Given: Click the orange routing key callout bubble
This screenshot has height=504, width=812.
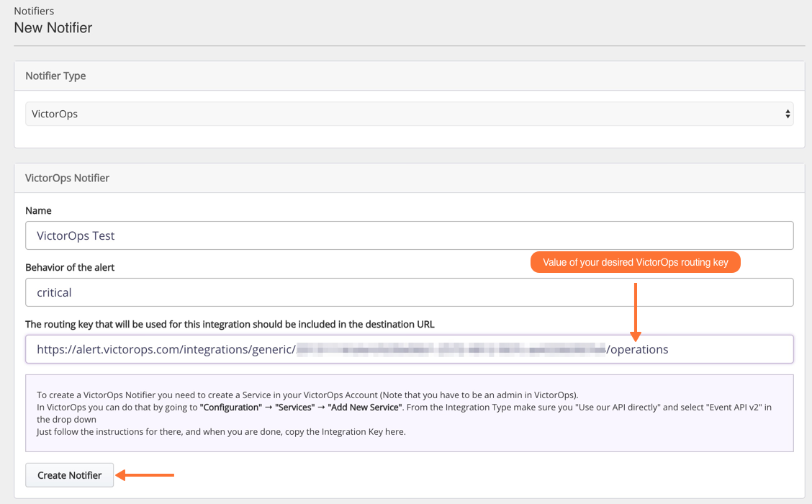Looking at the screenshot, I should 635,262.
